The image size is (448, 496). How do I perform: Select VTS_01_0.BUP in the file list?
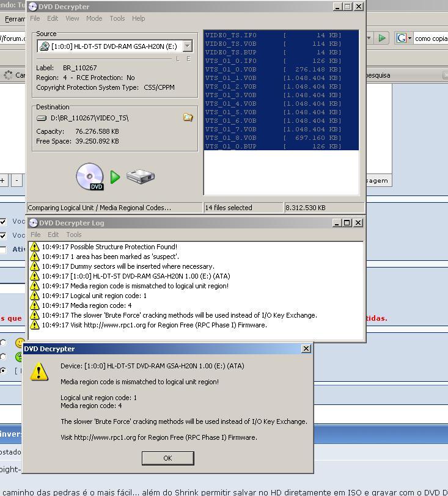(281, 146)
